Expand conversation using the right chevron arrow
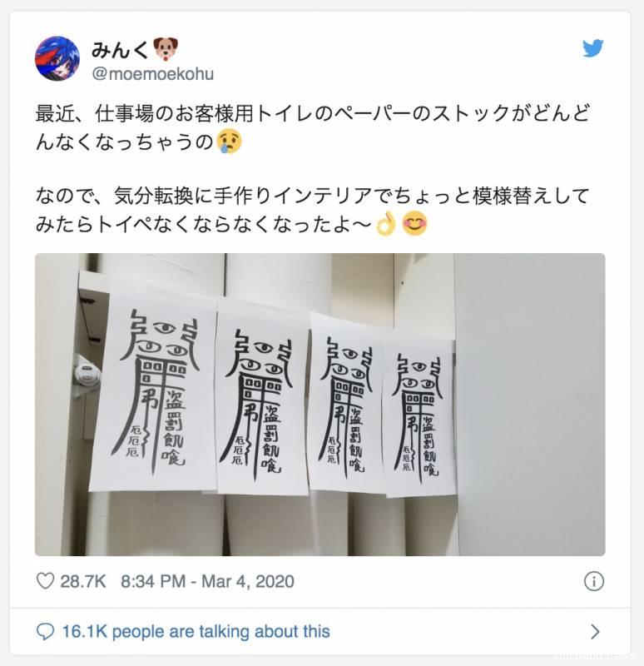Viewport: 644px width, 666px height. 595,632
